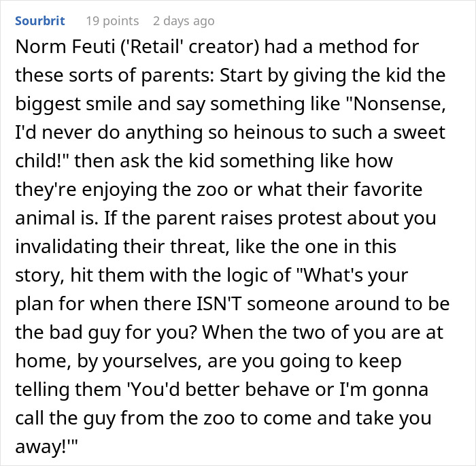This screenshot has width=476, height=466.
Task: Click the word heinous in the comment
Action: click(265, 133)
